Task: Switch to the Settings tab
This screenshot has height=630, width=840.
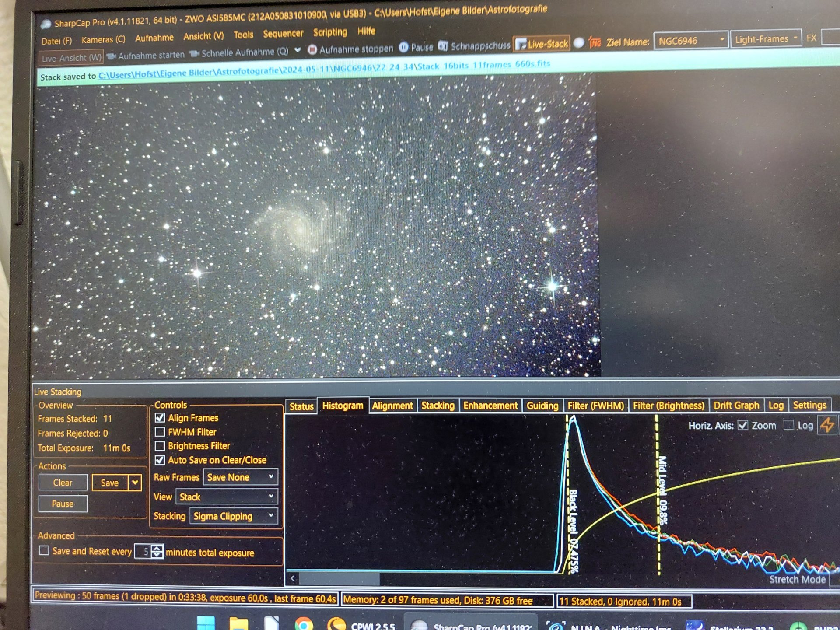Action: point(809,405)
